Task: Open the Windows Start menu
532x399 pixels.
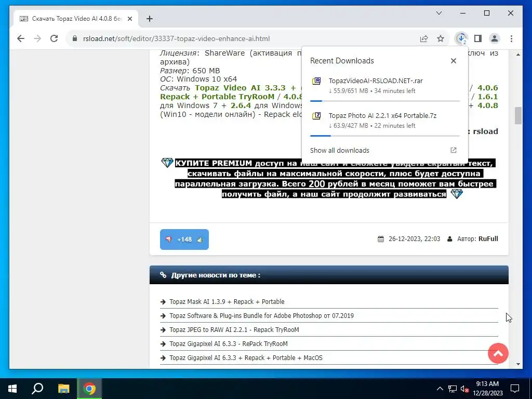Action: (x=12, y=389)
